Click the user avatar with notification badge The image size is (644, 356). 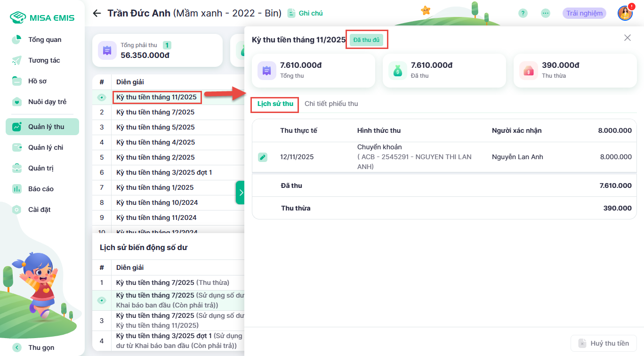pos(625,13)
